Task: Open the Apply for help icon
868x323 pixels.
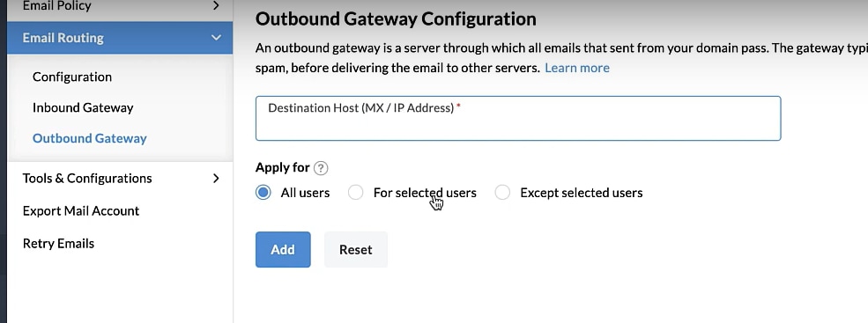Action: click(321, 168)
